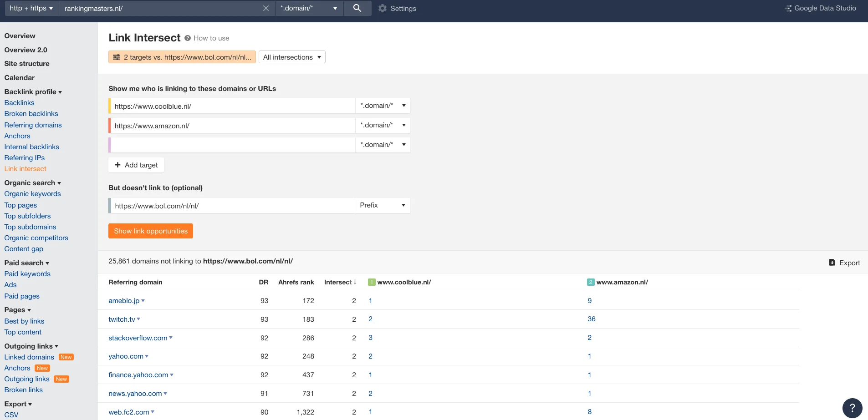868x420 pixels.
Task: Click the red amazon target color bar
Action: pyautogui.click(x=110, y=125)
